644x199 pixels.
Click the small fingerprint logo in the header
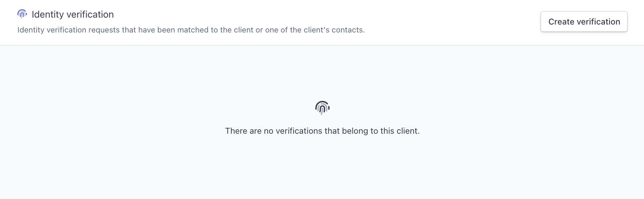[22, 14]
